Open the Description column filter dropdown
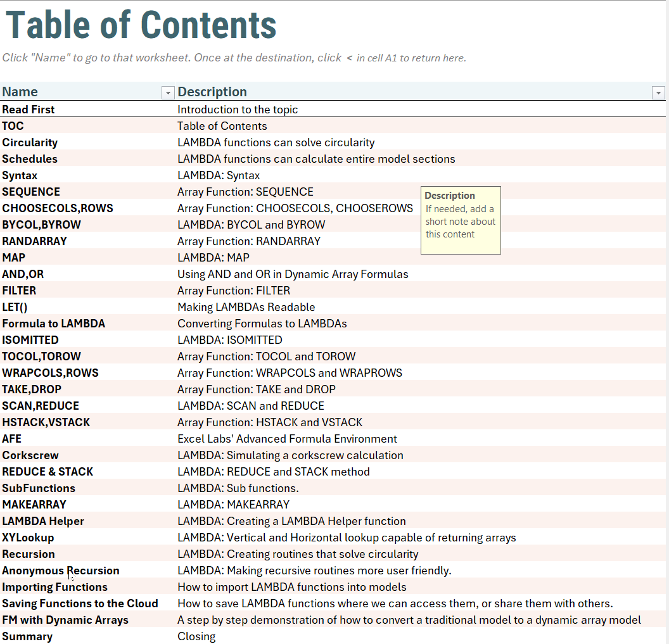The width and height of the screenshot is (669, 644). [x=658, y=92]
